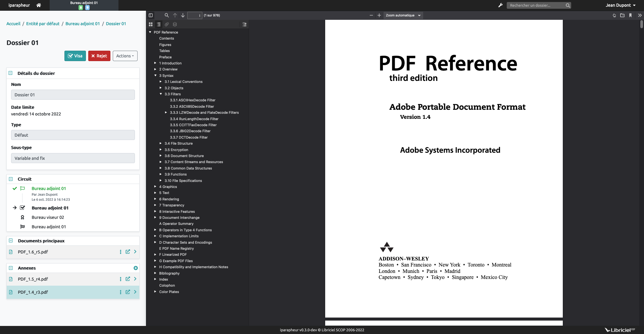This screenshot has width=644, height=334.
Task: Show document outline view in sidebar
Action: pos(159,24)
